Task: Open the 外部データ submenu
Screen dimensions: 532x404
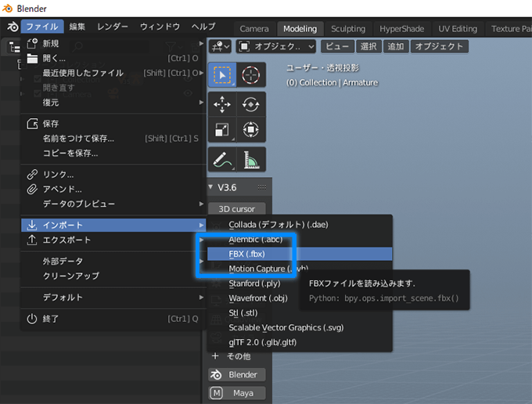Action: (113, 261)
